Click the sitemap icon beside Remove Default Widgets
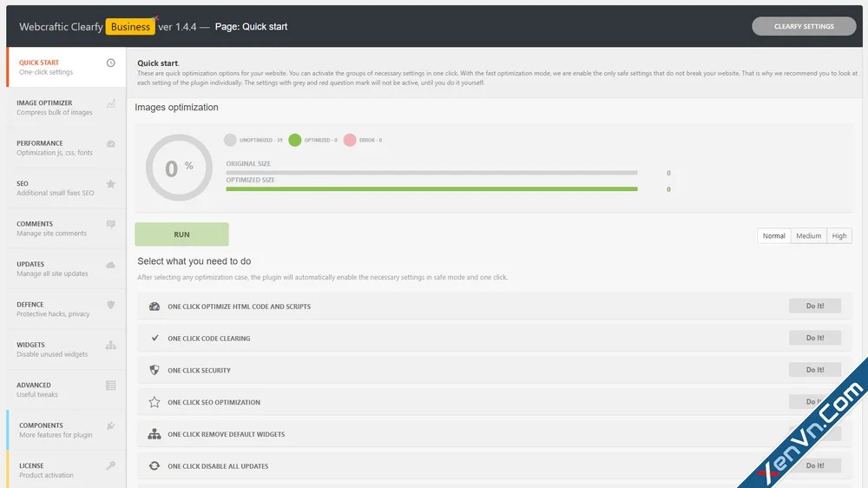868x488 pixels. point(155,434)
